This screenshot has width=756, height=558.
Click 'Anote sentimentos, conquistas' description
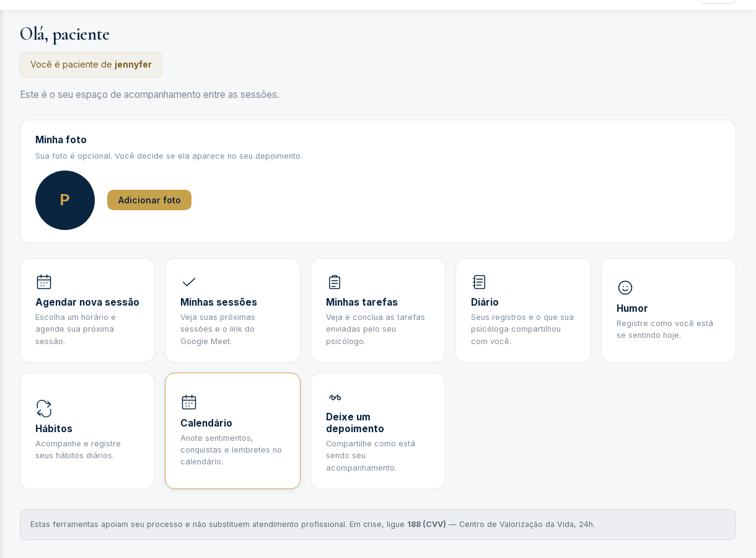[231, 449]
